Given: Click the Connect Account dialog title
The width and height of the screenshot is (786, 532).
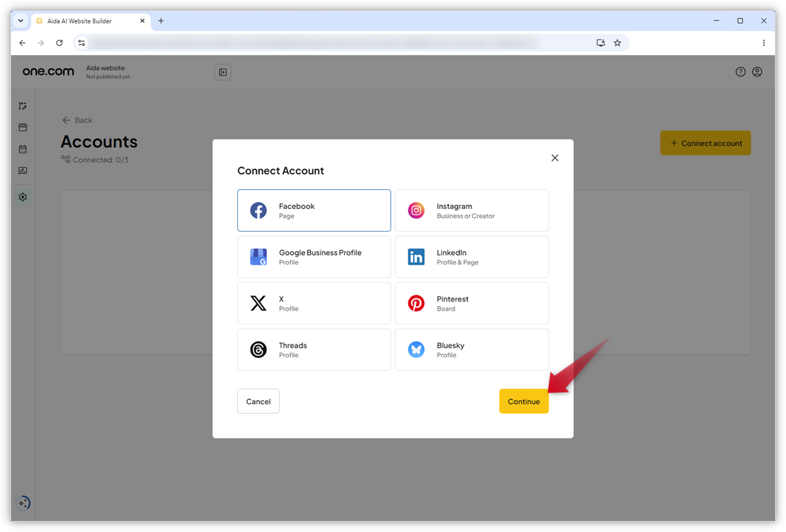Looking at the screenshot, I should [x=281, y=171].
